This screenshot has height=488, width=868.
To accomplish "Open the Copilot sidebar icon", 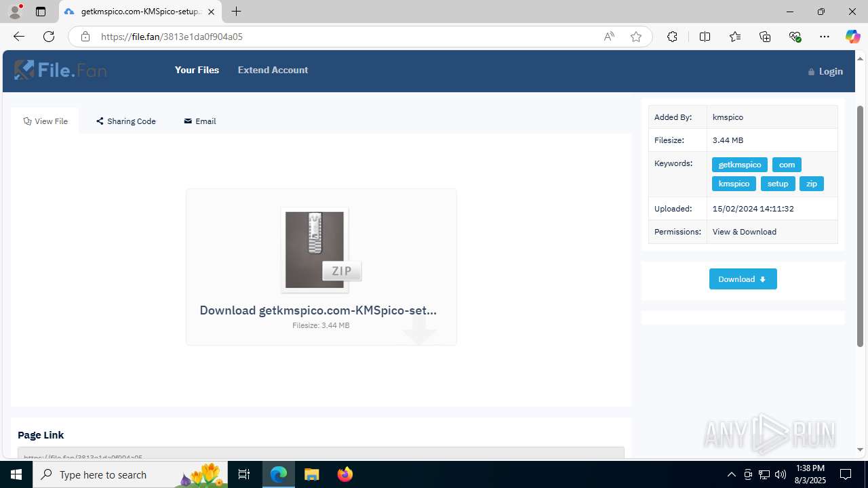I will pyautogui.click(x=852, y=37).
